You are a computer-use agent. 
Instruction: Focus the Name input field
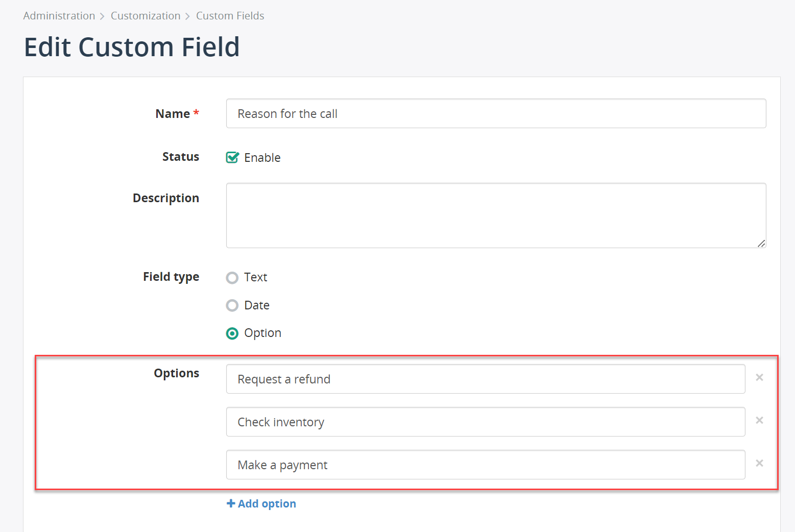[x=496, y=113]
